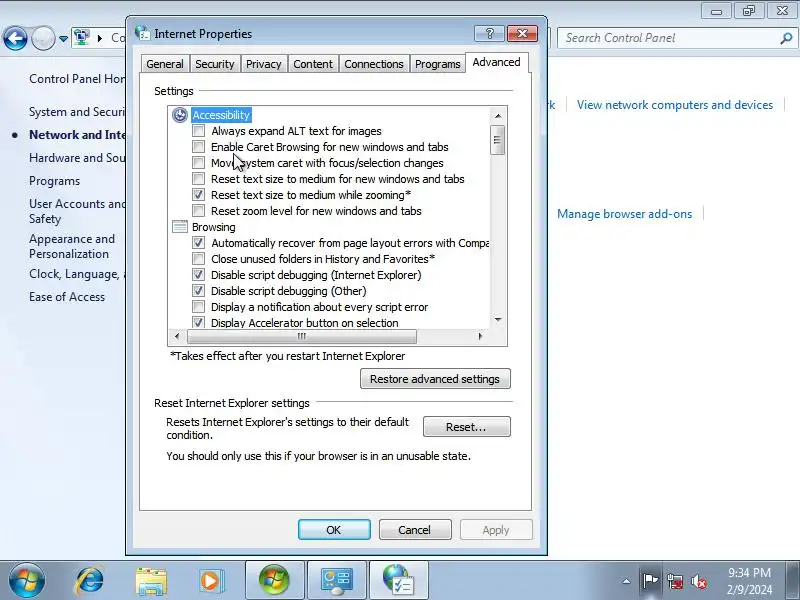Viewport: 800px width, 600px height.
Task: Cancel the Internet Properties dialog
Action: (x=415, y=530)
